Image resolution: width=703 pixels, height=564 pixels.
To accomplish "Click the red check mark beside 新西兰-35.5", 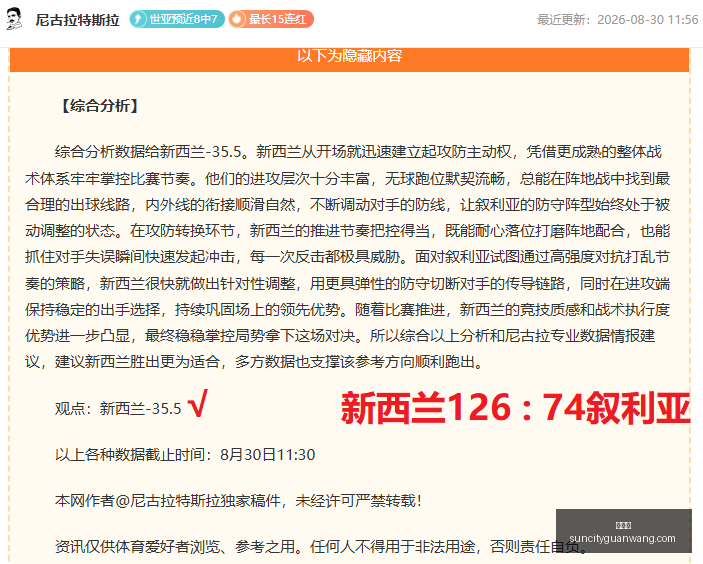I will tap(198, 403).
